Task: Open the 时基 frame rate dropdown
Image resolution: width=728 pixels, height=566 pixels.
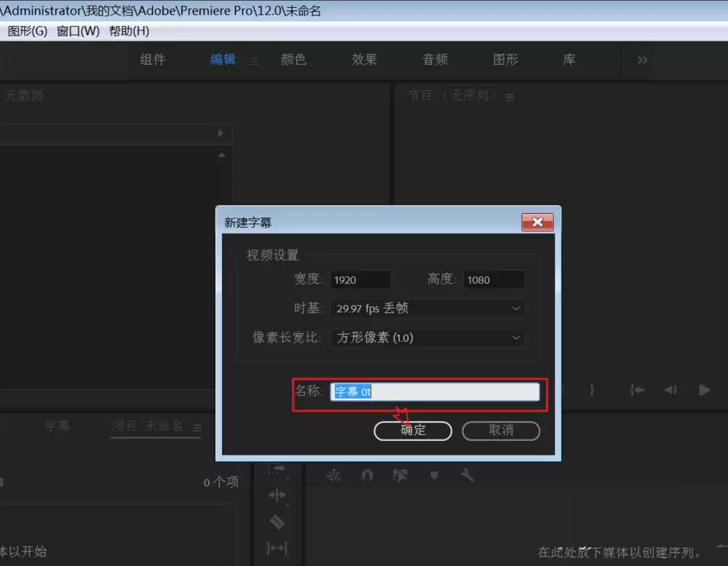Action: pyautogui.click(x=427, y=308)
